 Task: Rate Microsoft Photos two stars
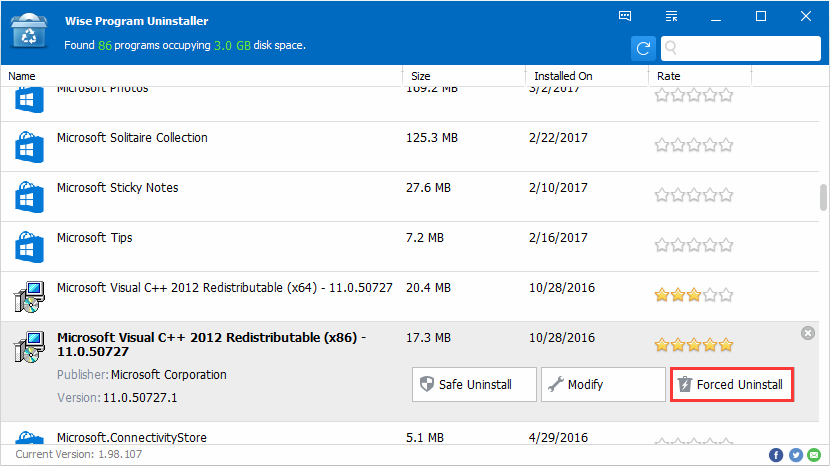point(678,95)
